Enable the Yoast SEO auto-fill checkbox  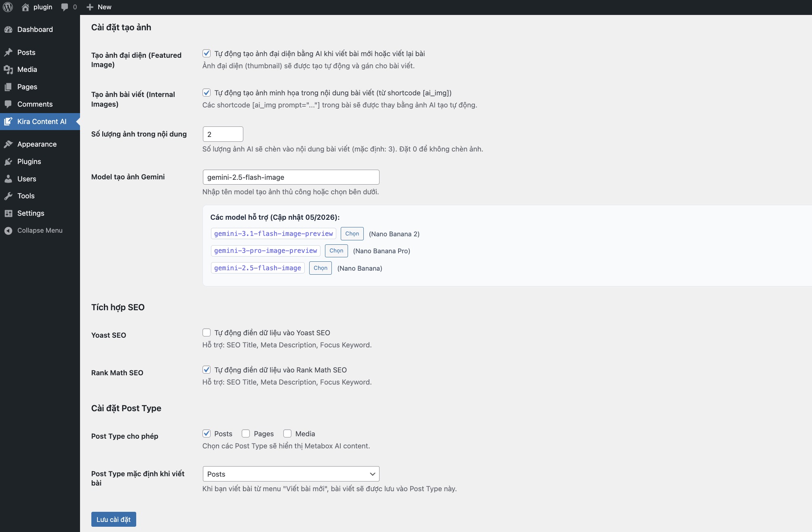tap(207, 332)
